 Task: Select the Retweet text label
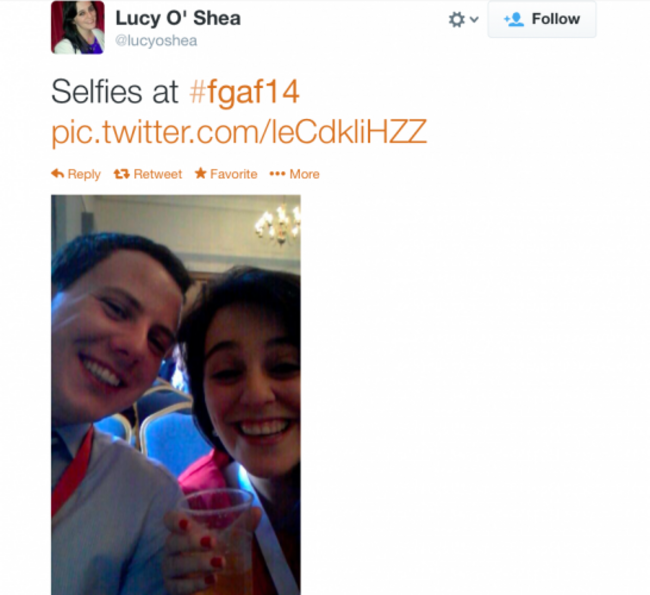158,174
